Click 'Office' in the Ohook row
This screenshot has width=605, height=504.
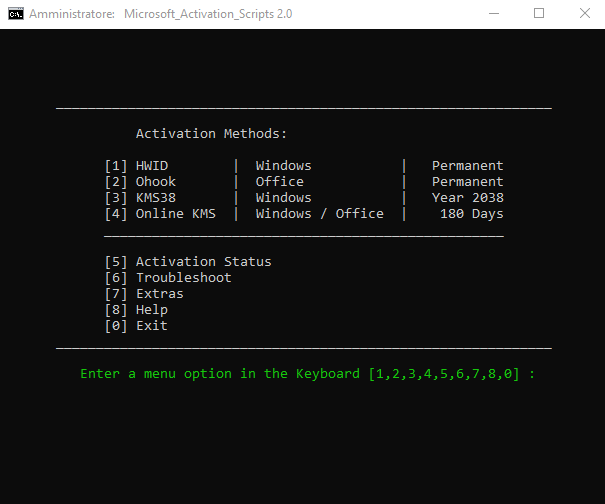[280, 182]
